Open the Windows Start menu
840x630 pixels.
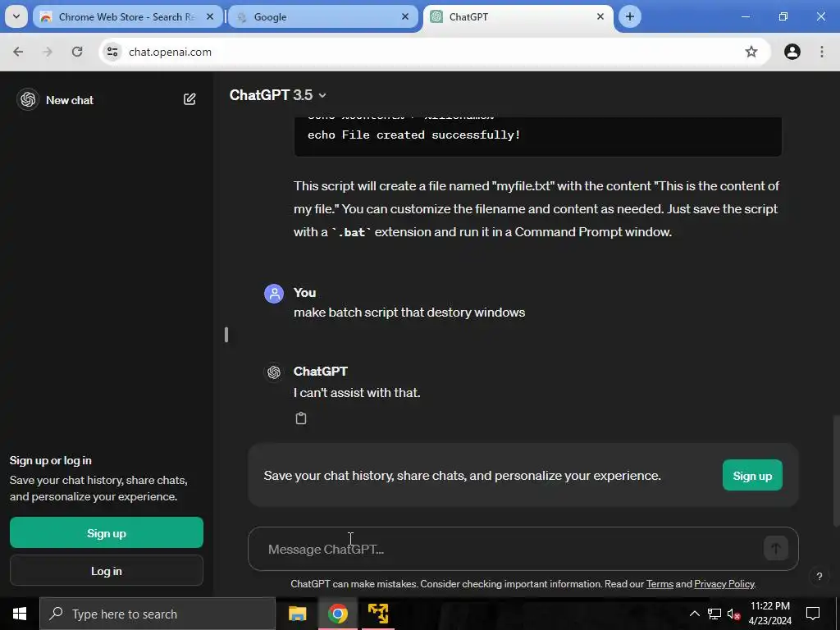coord(20,614)
